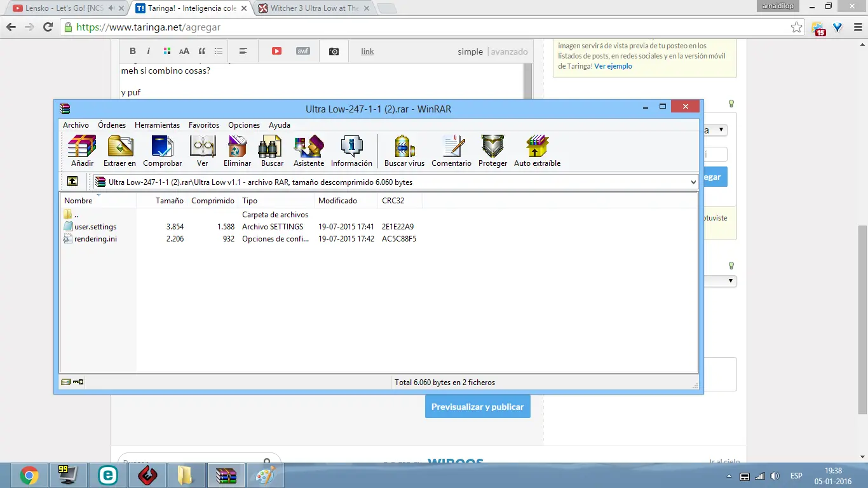868x488 pixels.
Task: Open the Órdenes menu
Action: click(x=112, y=125)
